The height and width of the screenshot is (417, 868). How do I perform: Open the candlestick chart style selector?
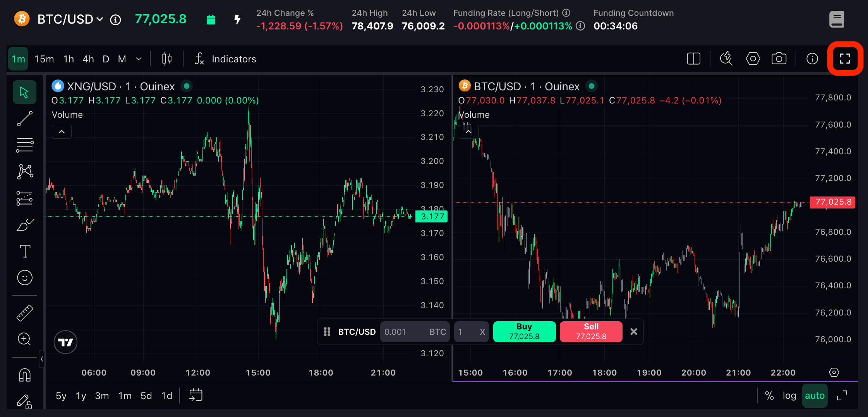167,59
